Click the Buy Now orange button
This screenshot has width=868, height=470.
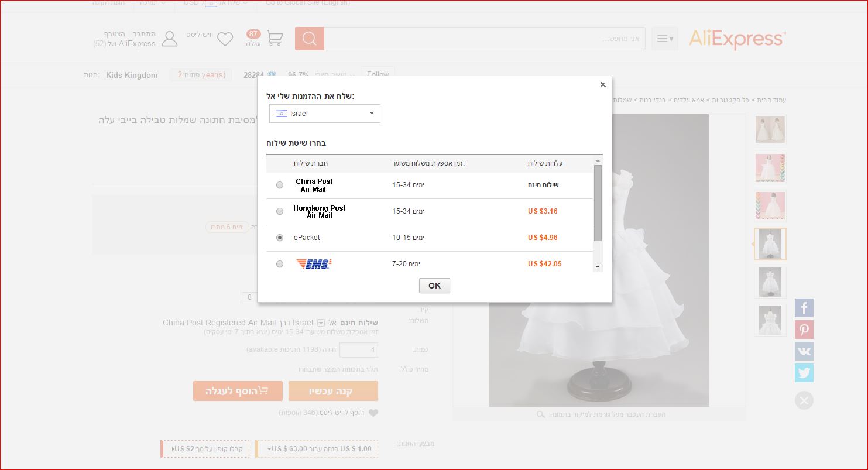pyautogui.click(x=333, y=391)
